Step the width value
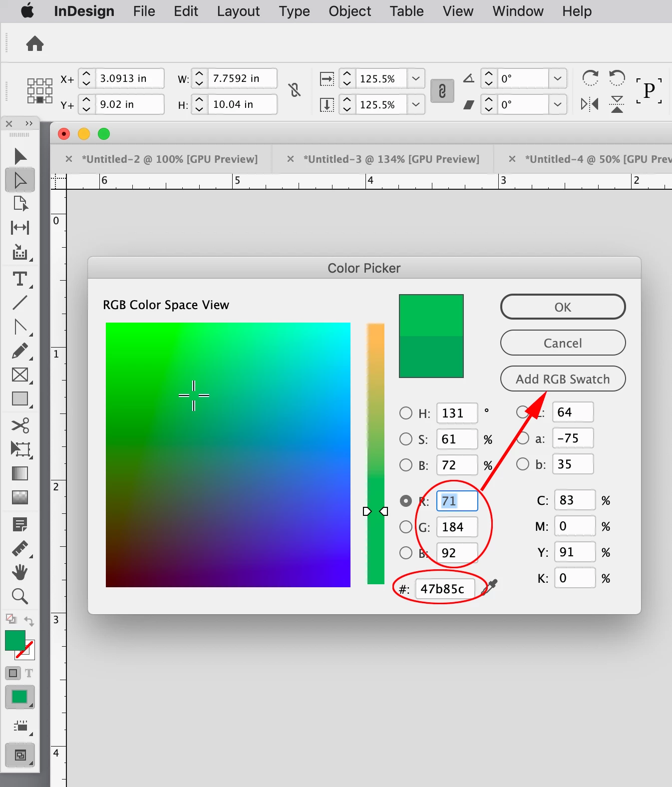This screenshot has width=672, height=787. pyautogui.click(x=199, y=78)
